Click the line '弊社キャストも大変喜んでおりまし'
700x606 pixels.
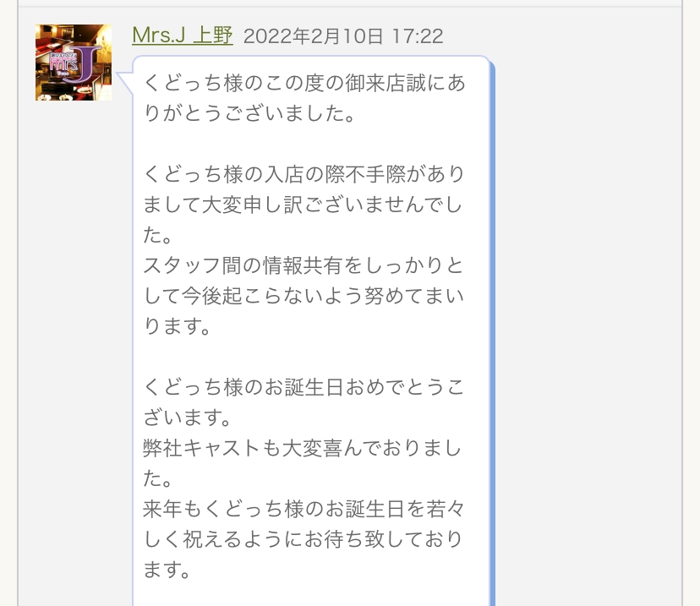click(x=302, y=448)
